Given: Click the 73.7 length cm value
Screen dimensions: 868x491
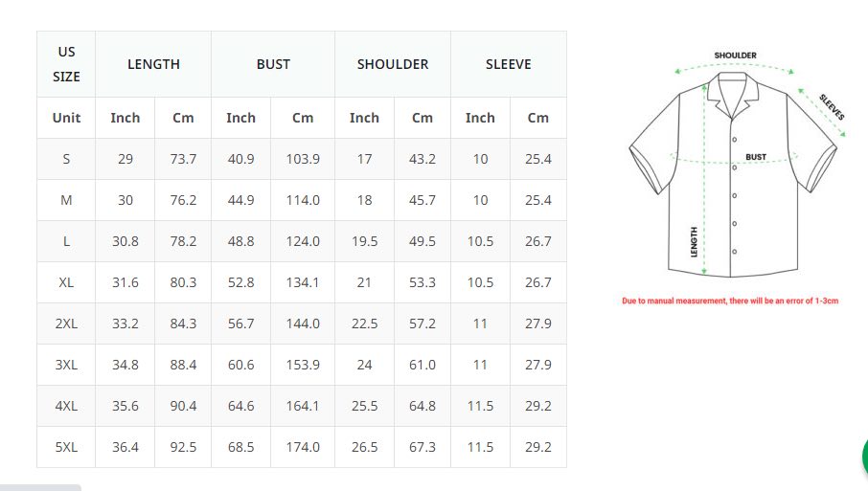Looking at the screenshot, I should (182, 159).
